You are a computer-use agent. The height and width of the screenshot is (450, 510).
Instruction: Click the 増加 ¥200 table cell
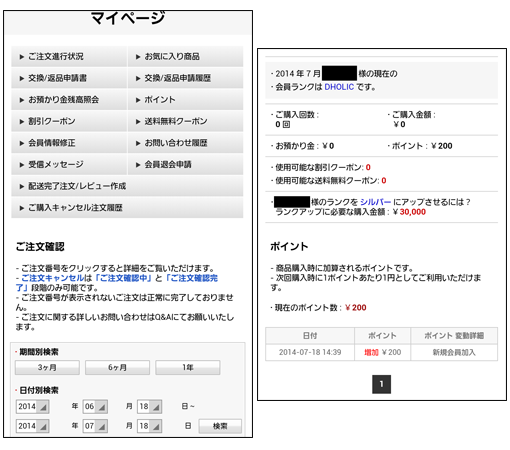(x=382, y=352)
